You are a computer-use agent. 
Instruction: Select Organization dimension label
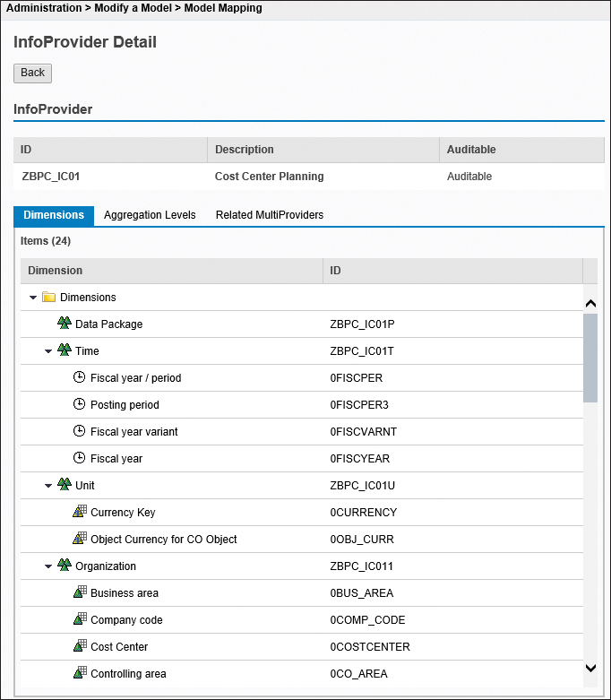[x=106, y=566]
